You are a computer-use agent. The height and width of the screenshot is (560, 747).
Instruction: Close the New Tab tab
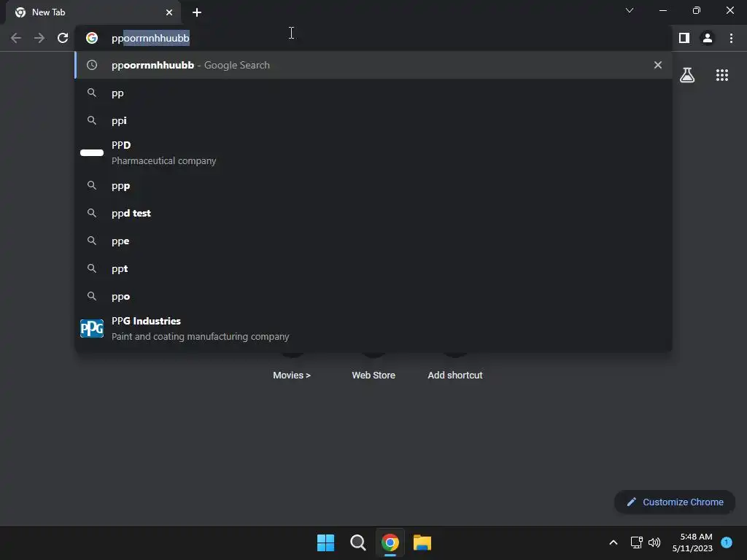click(x=169, y=12)
